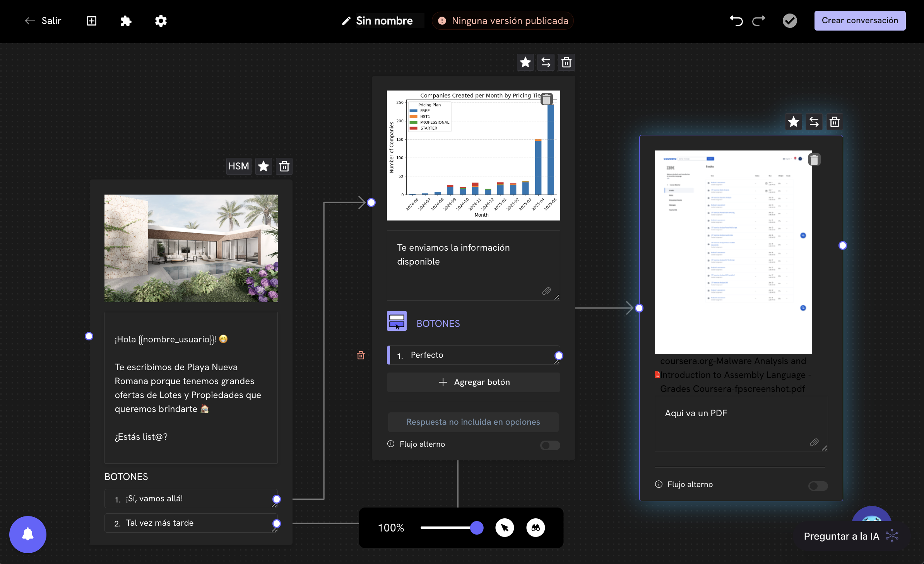Click the puzzle-piece integrations icon
The height and width of the screenshot is (564, 924).
126,21
